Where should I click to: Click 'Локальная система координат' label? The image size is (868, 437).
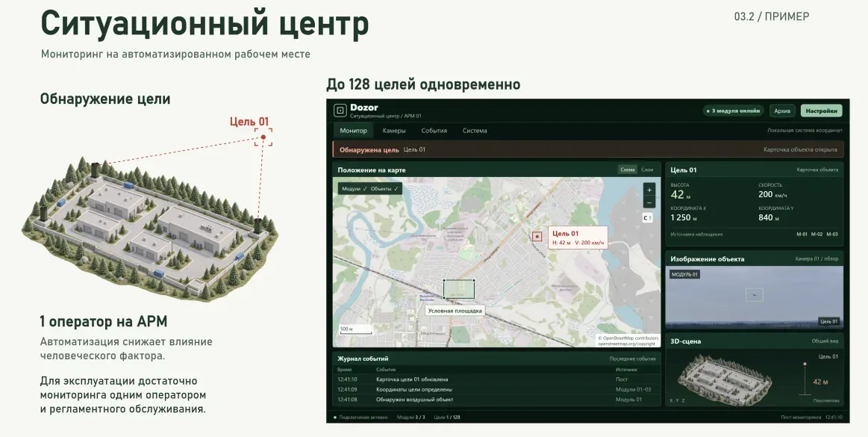point(805,131)
